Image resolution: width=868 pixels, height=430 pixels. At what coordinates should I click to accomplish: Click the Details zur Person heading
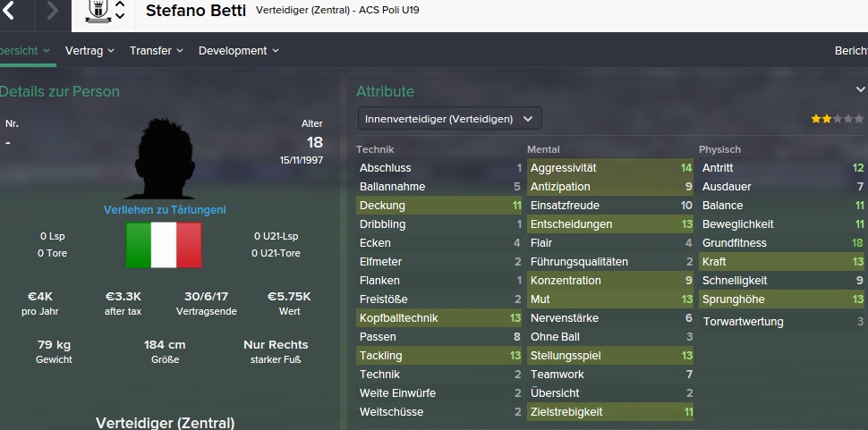tap(60, 91)
